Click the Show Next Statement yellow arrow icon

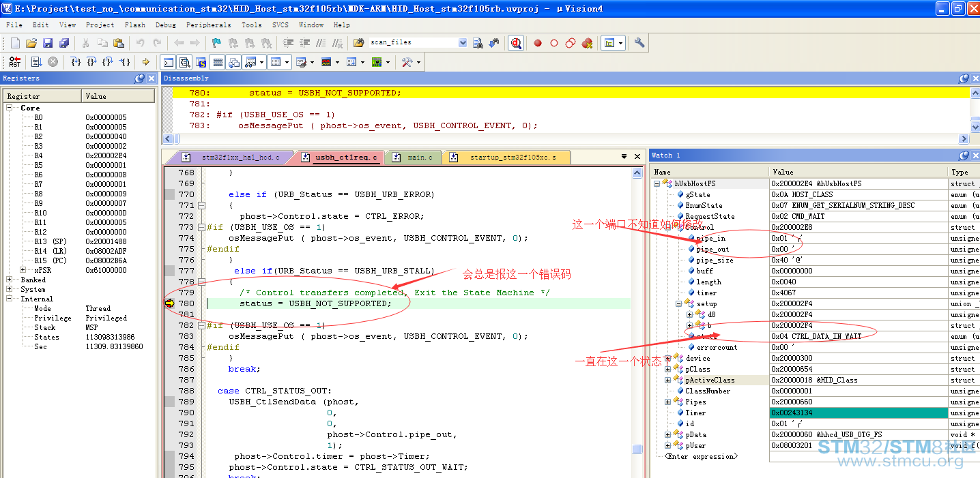click(146, 62)
